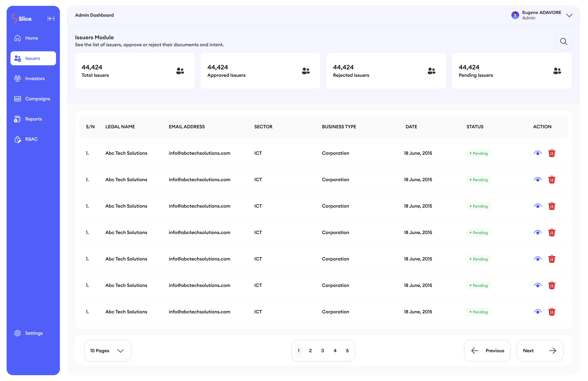The width and height of the screenshot is (588, 381).
Task: Open Settings via the gear icon
Action: pyautogui.click(x=17, y=333)
